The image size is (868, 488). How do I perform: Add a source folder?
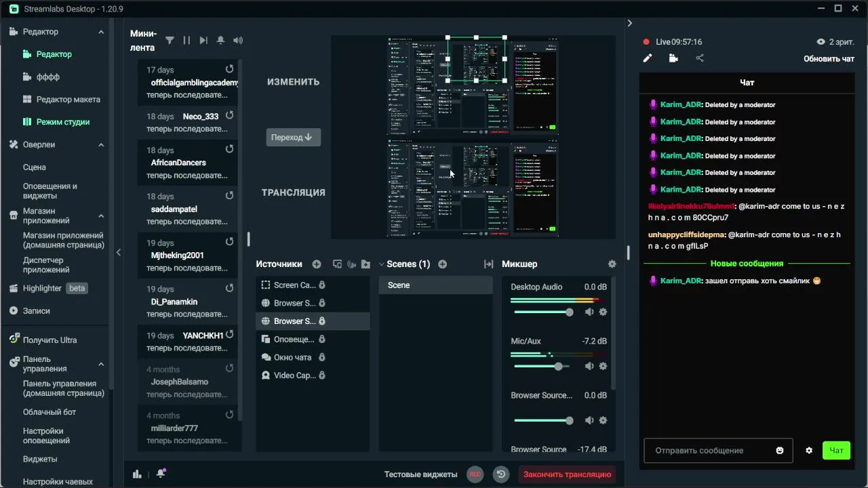(366, 264)
